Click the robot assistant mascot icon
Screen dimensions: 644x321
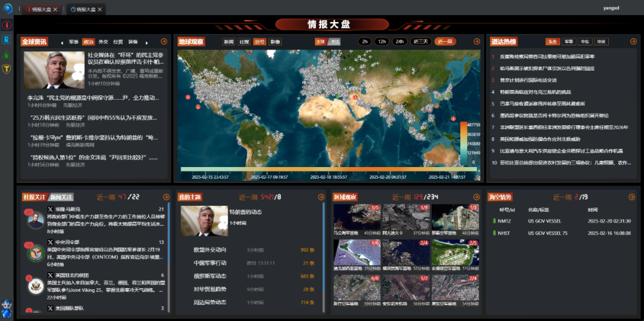coord(7,308)
